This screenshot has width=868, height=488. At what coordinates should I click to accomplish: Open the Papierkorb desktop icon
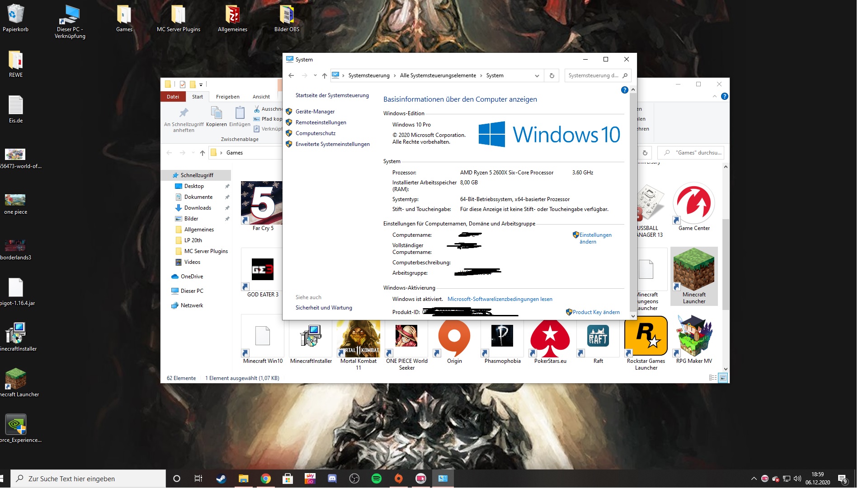(x=15, y=18)
